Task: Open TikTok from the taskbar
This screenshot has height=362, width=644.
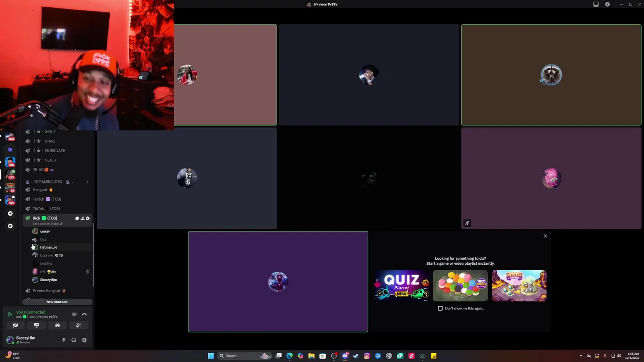Action: [x=411, y=356]
